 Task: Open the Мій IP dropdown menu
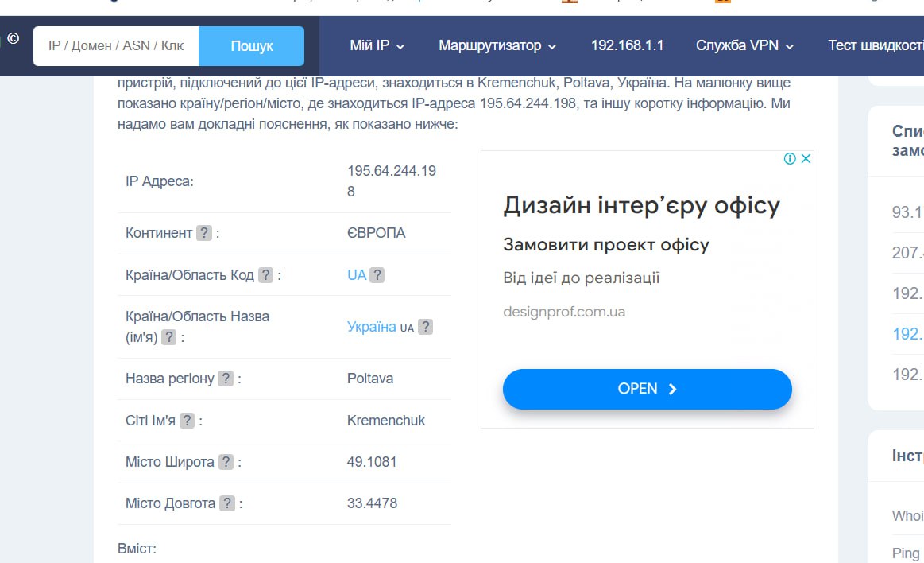point(377,45)
